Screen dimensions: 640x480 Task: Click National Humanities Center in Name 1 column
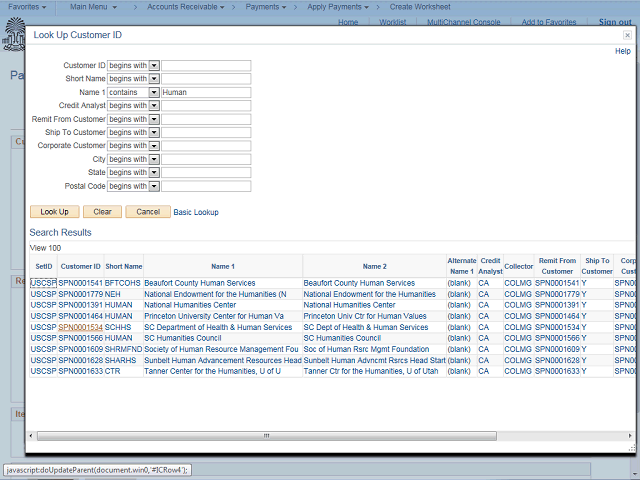(x=190, y=305)
